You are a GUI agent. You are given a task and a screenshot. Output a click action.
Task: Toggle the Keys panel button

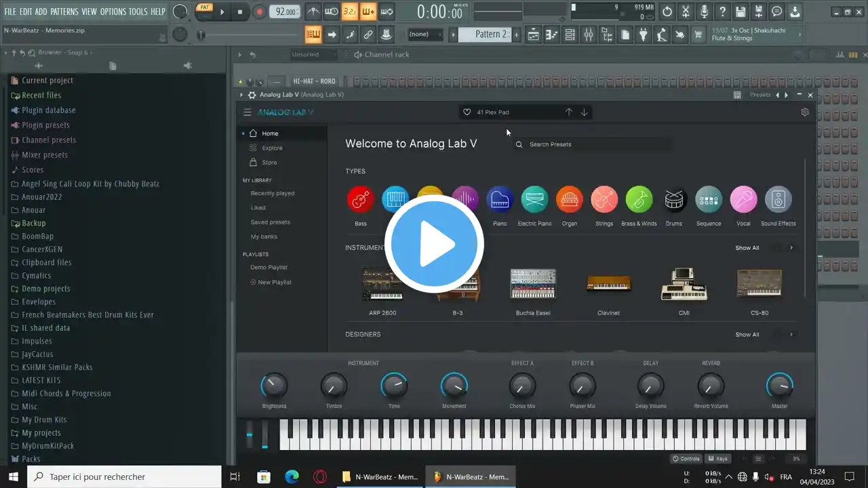tap(717, 459)
